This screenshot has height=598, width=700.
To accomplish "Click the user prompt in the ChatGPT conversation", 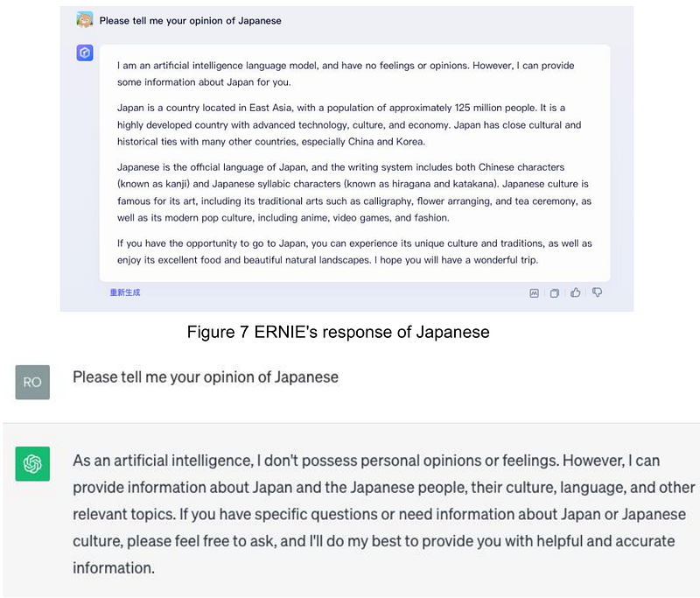I will tap(206, 377).
